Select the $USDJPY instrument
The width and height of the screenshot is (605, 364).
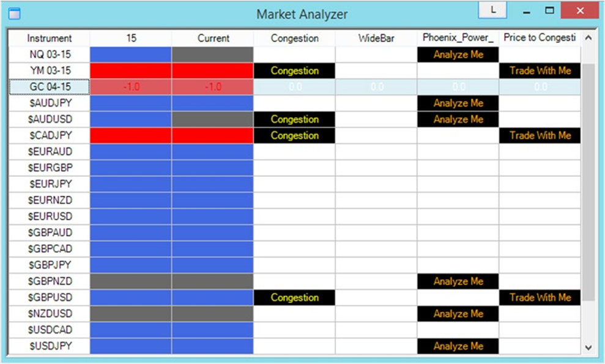(50, 346)
